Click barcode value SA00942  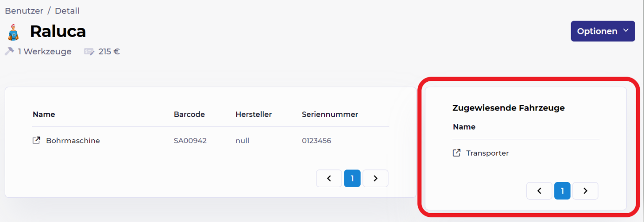pos(190,140)
